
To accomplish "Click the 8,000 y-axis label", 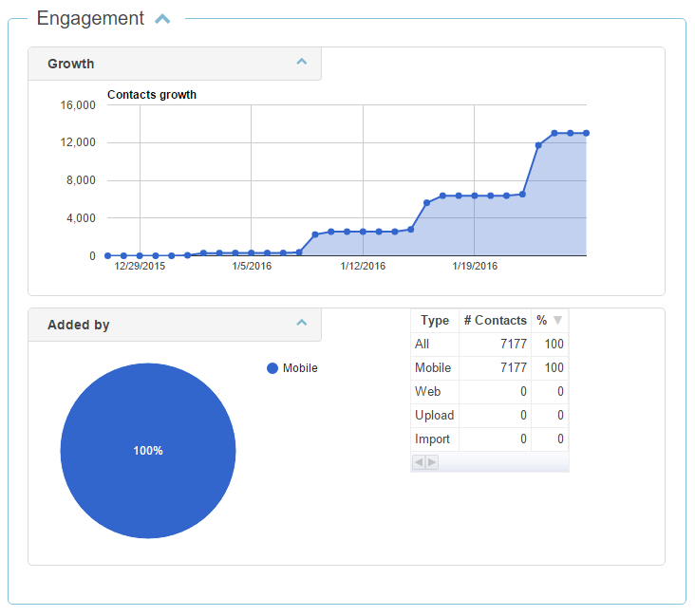I will pyautogui.click(x=81, y=180).
